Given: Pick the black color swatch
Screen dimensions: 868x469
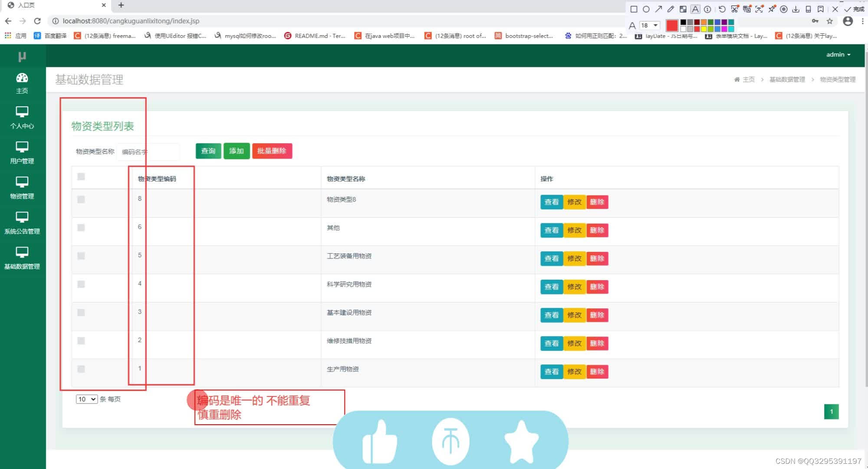Looking at the screenshot, I should (683, 22).
